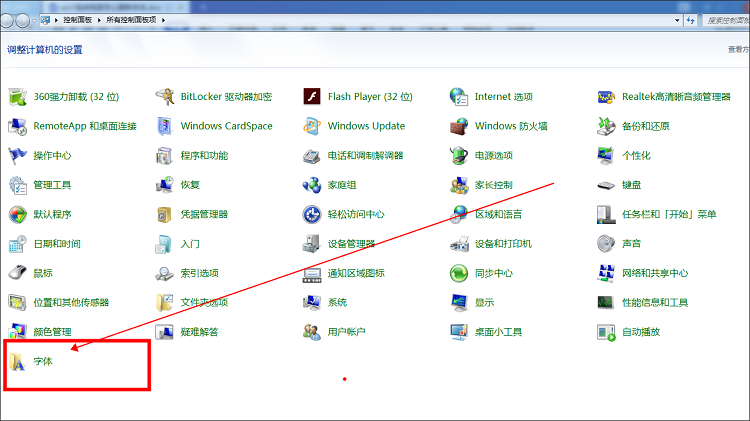Open the 设备和打印机 link
The image size is (750, 421).
[503, 244]
